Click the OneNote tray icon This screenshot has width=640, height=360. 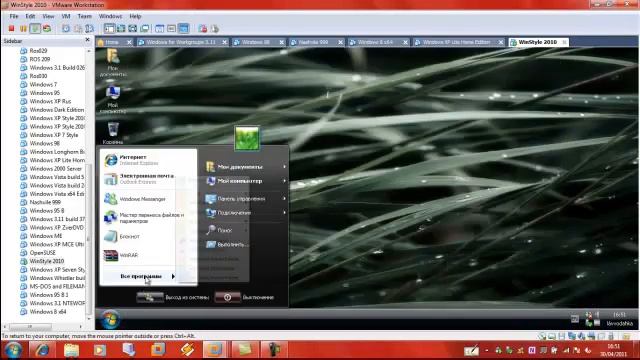531,350
